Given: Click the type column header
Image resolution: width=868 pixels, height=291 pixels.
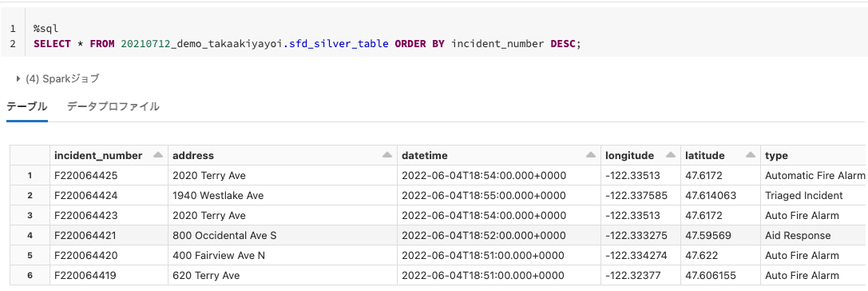Looking at the screenshot, I should (814, 155).
